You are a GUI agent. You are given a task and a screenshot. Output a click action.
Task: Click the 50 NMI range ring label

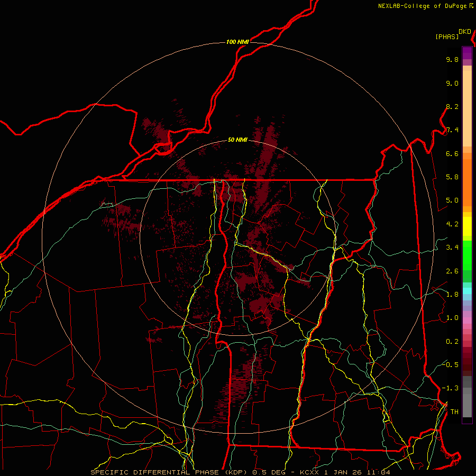click(x=237, y=140)
